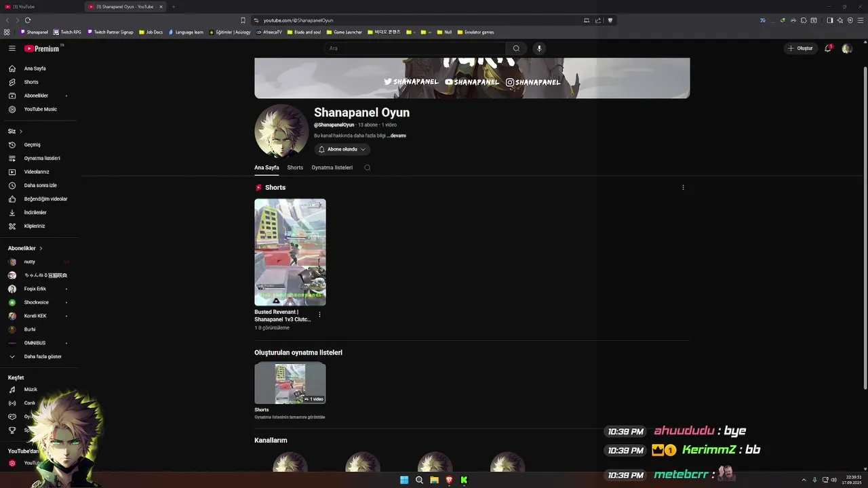Click the browser address bar URL
Screen dimensions: 868x488
tap(298, 20)
